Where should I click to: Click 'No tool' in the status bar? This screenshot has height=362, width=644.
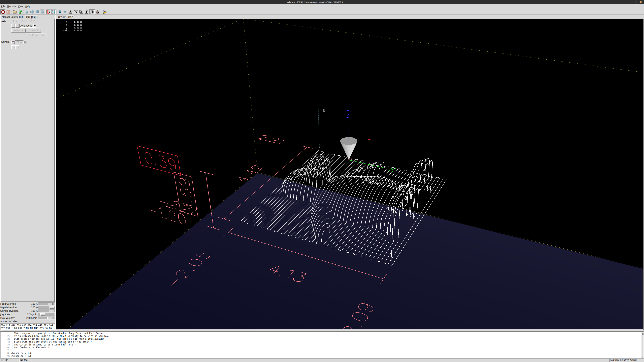(x=24, y=360)
